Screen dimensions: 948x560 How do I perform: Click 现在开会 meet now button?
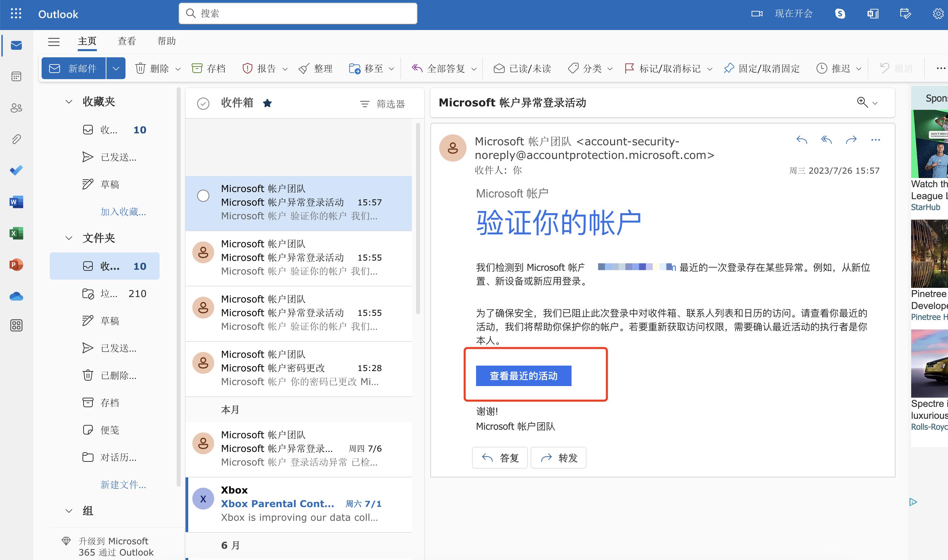pyautogui.click(x=782, y=14)
